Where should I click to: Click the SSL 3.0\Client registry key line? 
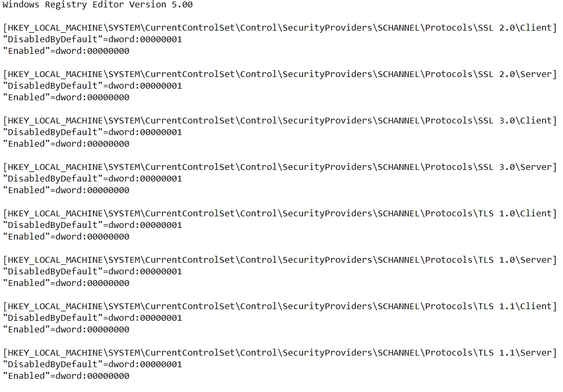[280, 120]
